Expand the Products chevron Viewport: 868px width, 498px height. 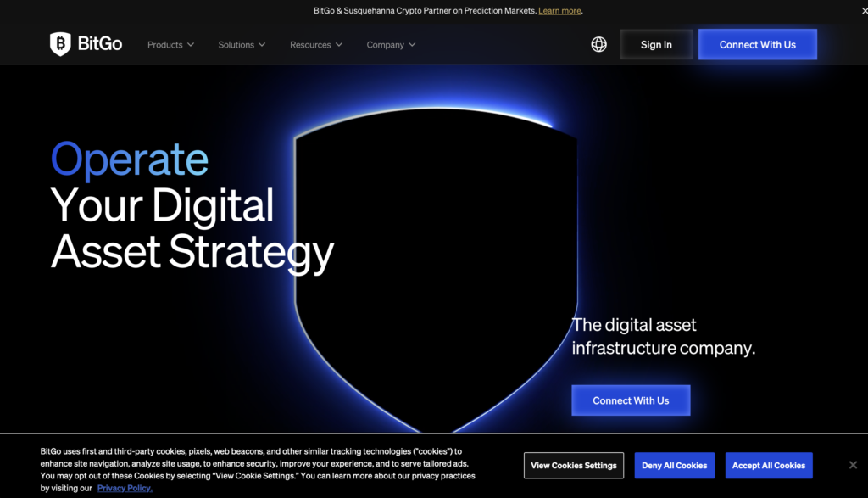pos(191,44)
